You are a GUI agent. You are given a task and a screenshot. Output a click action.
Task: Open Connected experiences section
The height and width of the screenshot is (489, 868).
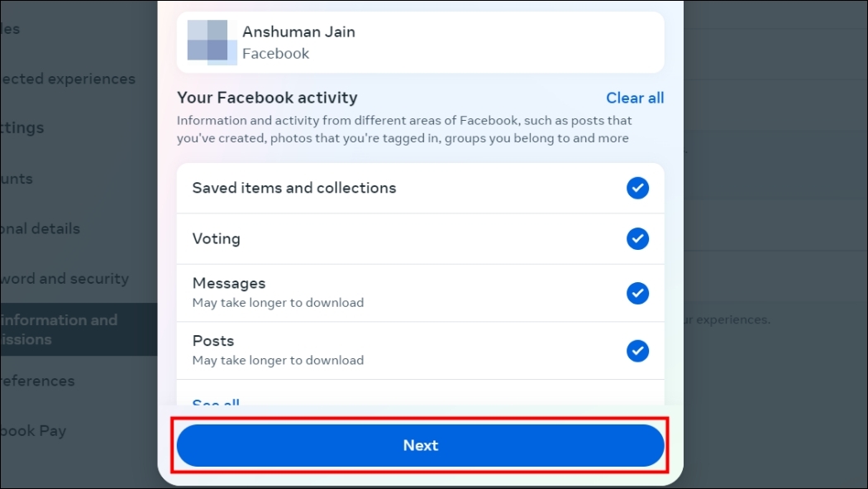(68, 79)
